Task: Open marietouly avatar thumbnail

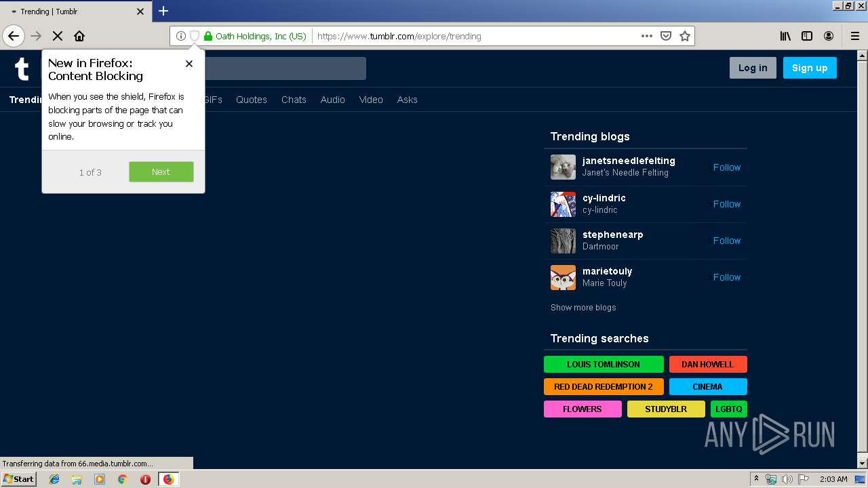Action: (x=563, y=277)
